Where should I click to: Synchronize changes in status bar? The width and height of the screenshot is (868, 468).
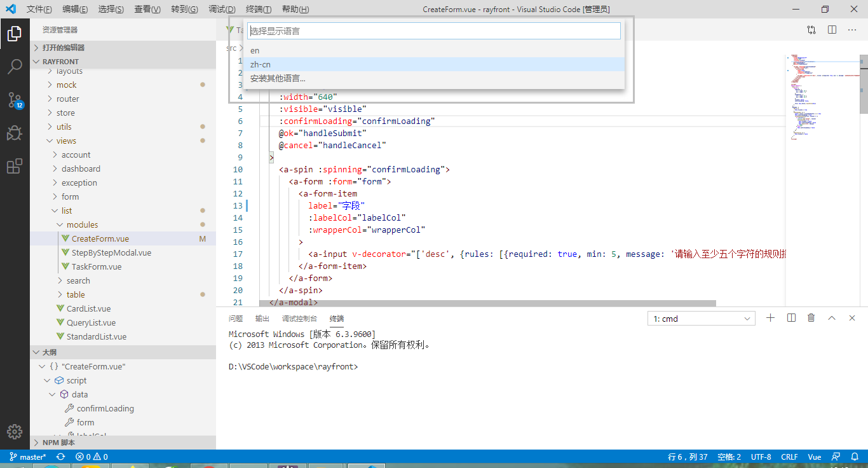61,457
